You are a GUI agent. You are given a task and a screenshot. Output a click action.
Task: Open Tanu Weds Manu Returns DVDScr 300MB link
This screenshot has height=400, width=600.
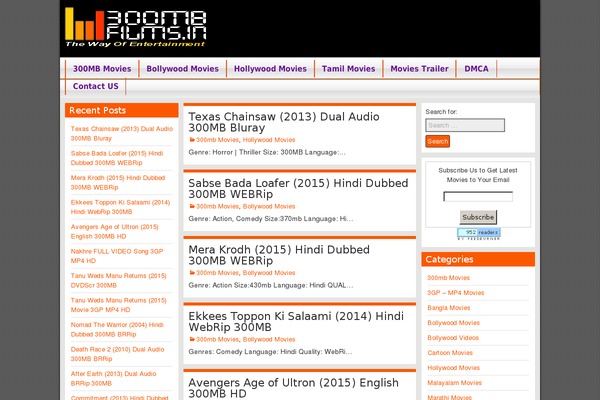(x=118, y=281)
